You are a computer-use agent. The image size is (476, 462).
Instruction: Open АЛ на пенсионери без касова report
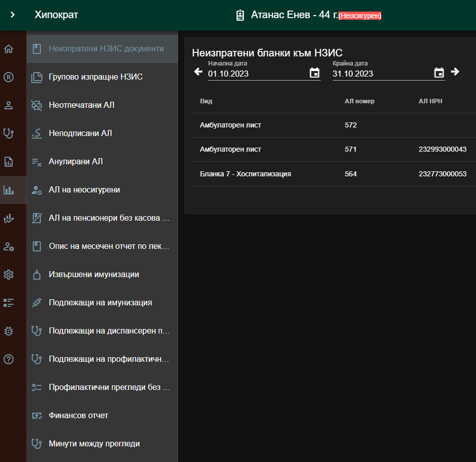[102, 218]
